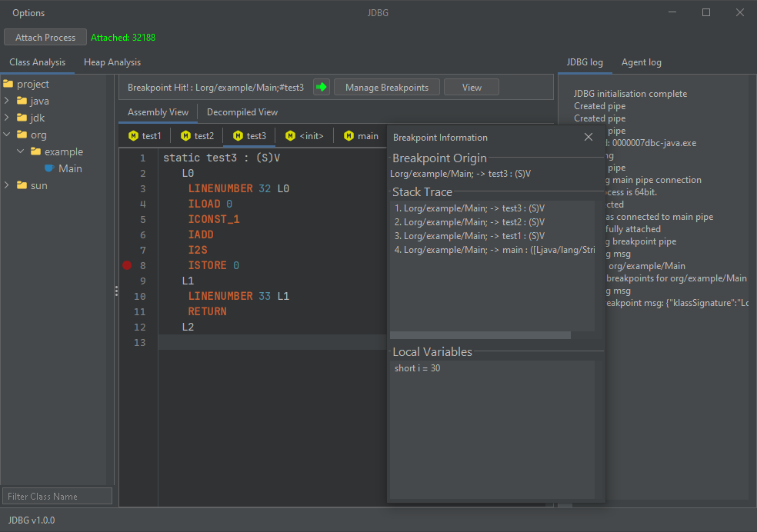757x532 pixels.
Task: Click the red breakpoint dot on line 8
Action: click(x=127, y=265)
